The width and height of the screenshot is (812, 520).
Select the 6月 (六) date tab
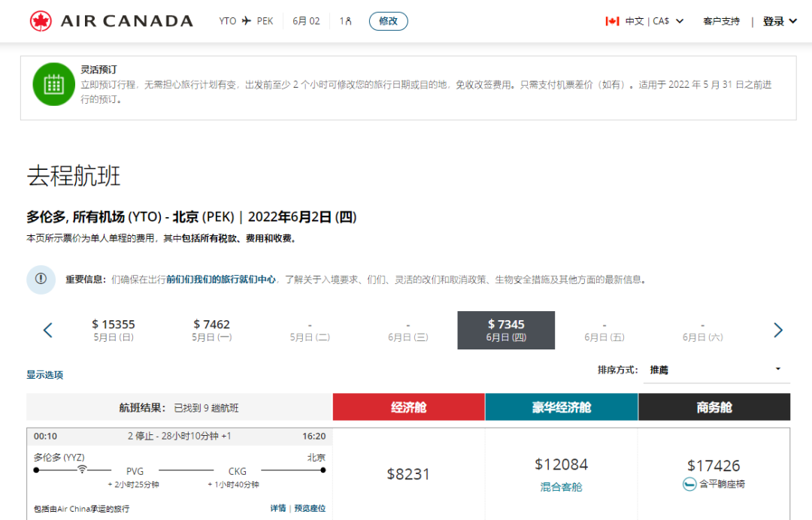click(702, 330)
